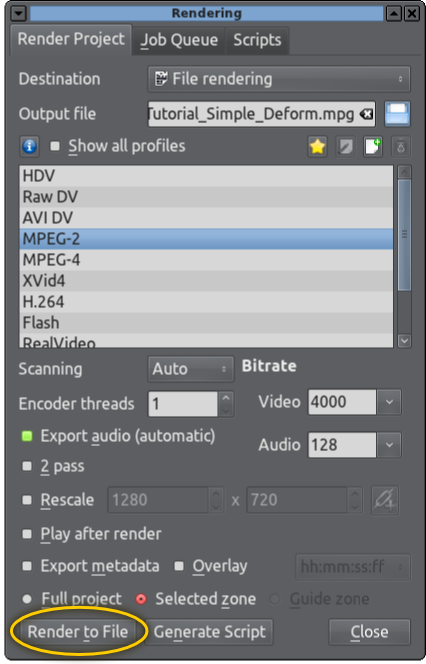Open the Scanning Auto dropdown

(x=191, y=369)
